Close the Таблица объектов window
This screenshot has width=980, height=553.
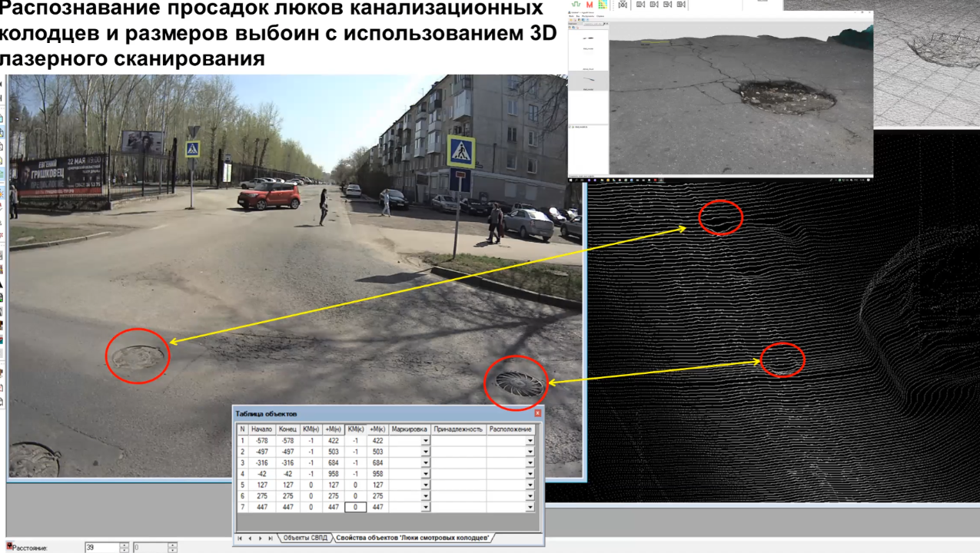click(537, 413)
